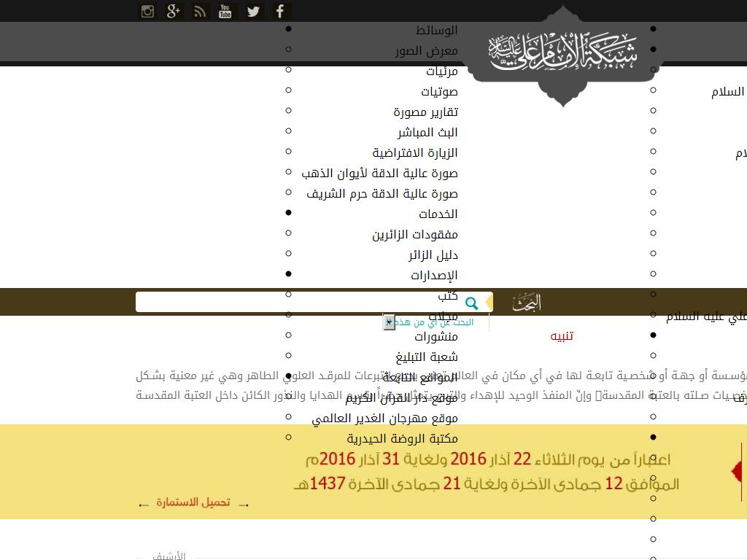This screenshot has width=747, height=560.
Task: Select الزيارة الافتراضية link
Action: pyautogui.click(x=415, y=153)
